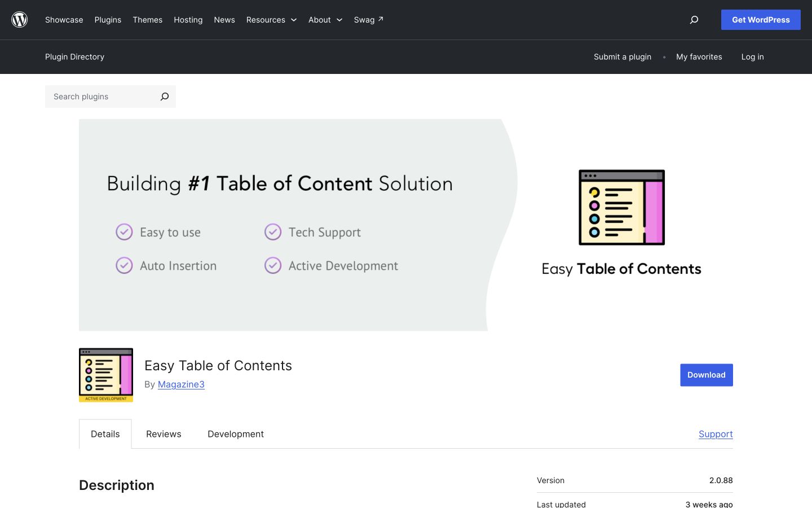Expand the About dropdown menu

point(325,20)
